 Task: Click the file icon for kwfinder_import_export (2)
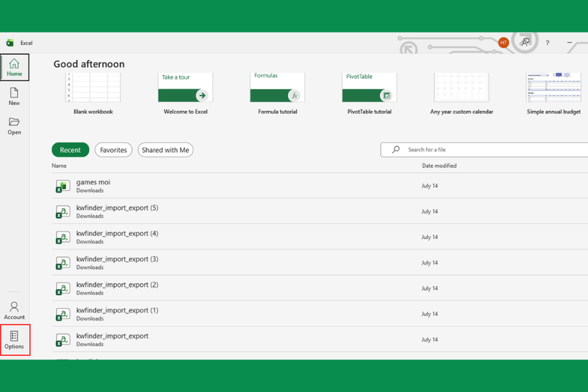62,288
